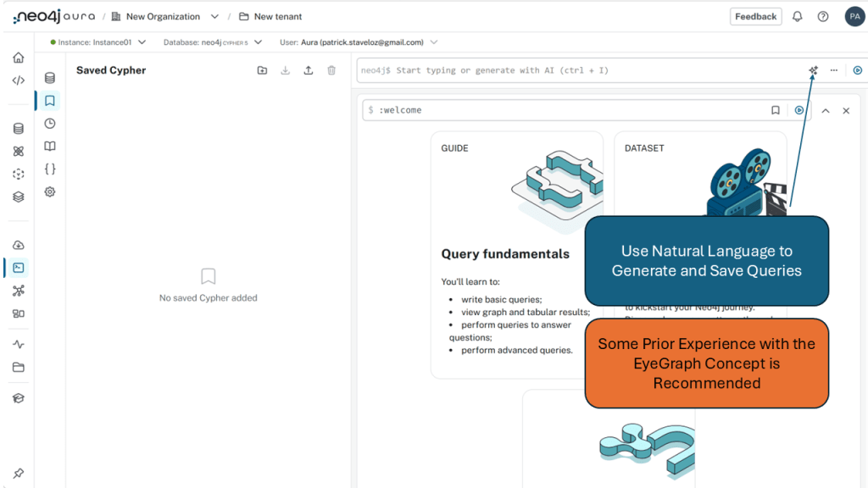This screenshot has width=868, height=488.
Task: Create a new folder in Saved Cypher
Action: 262,70
